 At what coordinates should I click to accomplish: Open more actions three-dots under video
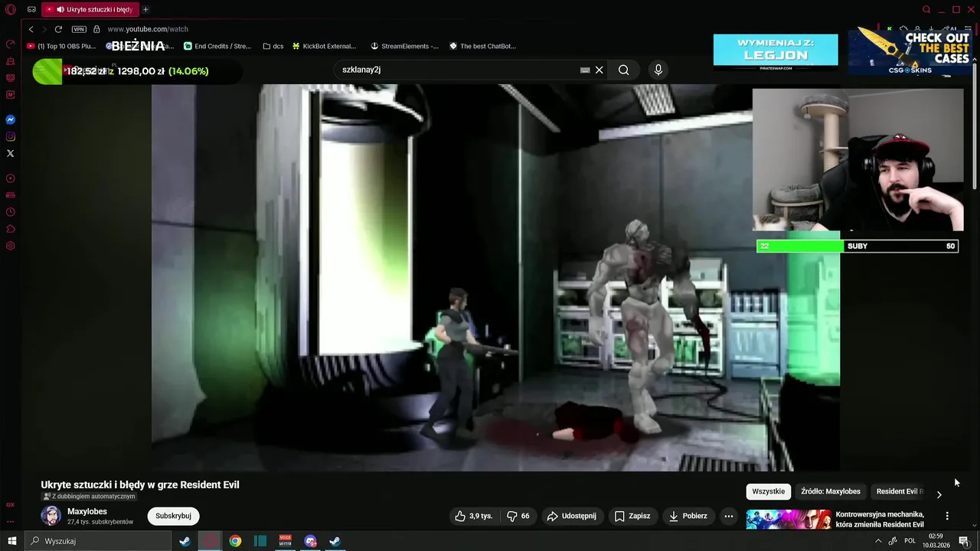[729, 516]
